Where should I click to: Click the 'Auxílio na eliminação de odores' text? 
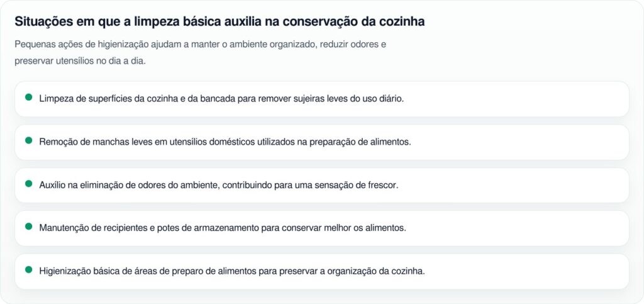[219, 185]
